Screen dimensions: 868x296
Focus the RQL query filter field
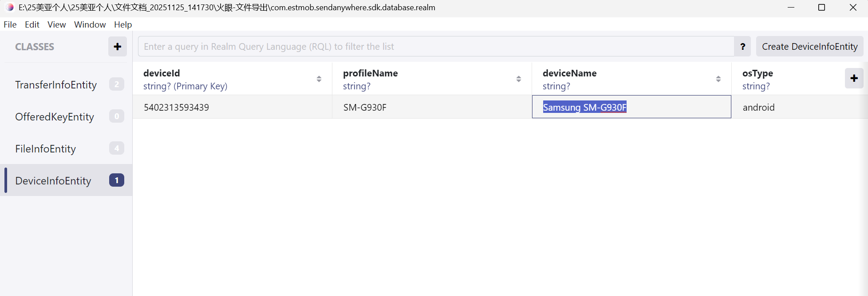[x=436, y=47]
